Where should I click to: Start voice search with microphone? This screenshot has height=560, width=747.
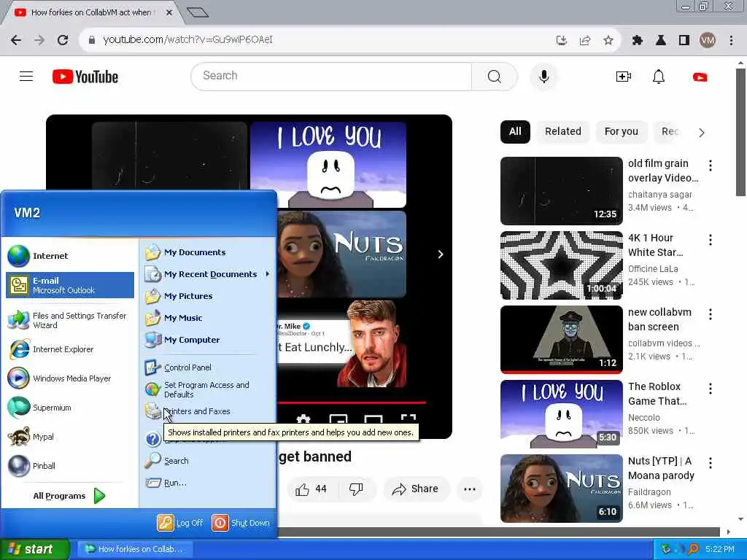(543, 76)
